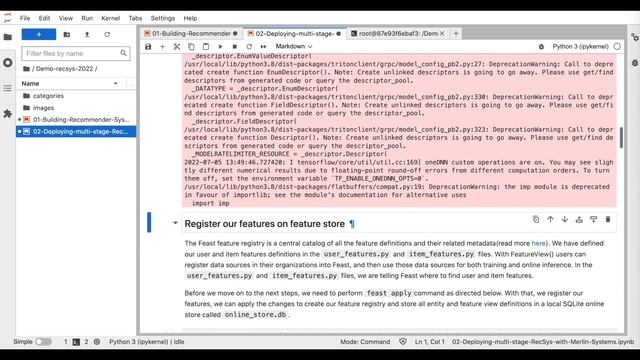Navigate to Demo-recsys-2022 breadcrumb folder
Image resolution: width=640 pixels, height=360 pixels.
[64, 69]
